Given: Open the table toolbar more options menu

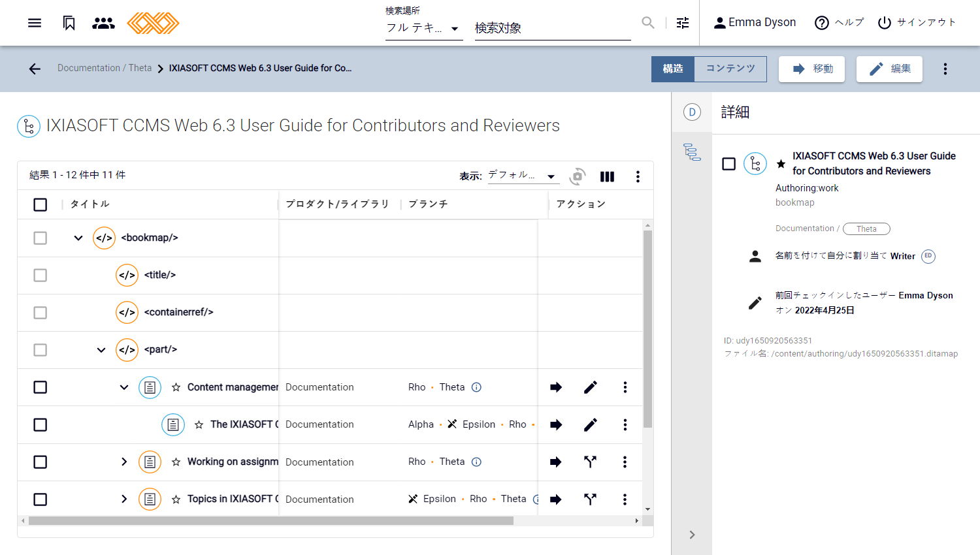Looking at the screenshot, I should 638,176.
